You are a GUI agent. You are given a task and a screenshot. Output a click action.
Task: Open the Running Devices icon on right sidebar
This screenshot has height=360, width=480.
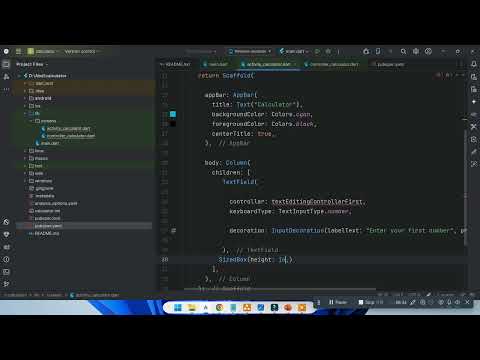pyautogui.click(x=474, y=77)
